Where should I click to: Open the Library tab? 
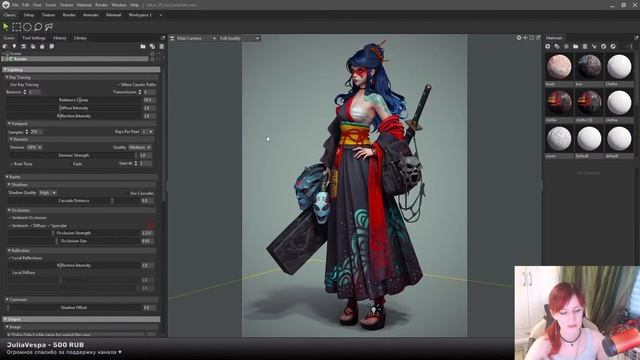pos(80,38)
